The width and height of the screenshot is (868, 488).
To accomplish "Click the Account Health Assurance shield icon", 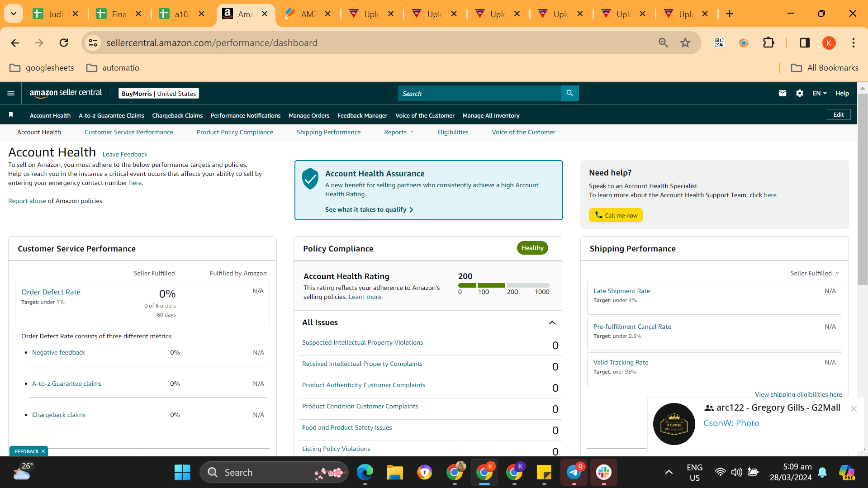I will [310, 179].
